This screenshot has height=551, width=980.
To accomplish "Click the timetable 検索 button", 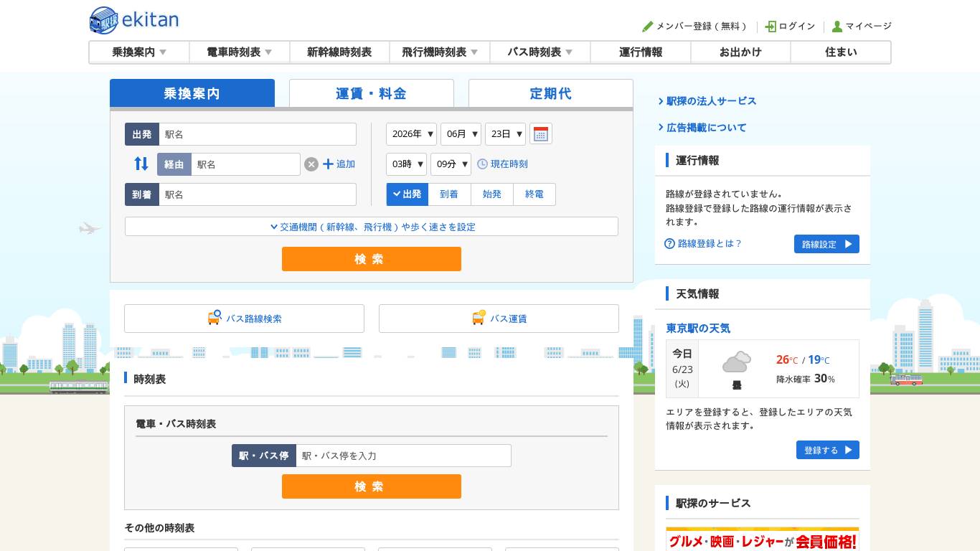I will point(372,486).
